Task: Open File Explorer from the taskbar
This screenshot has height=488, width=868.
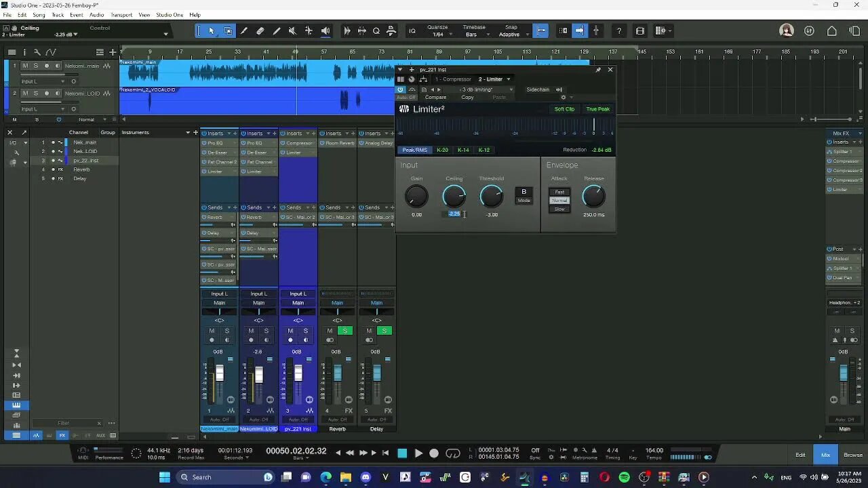Action: pos(347,477)
